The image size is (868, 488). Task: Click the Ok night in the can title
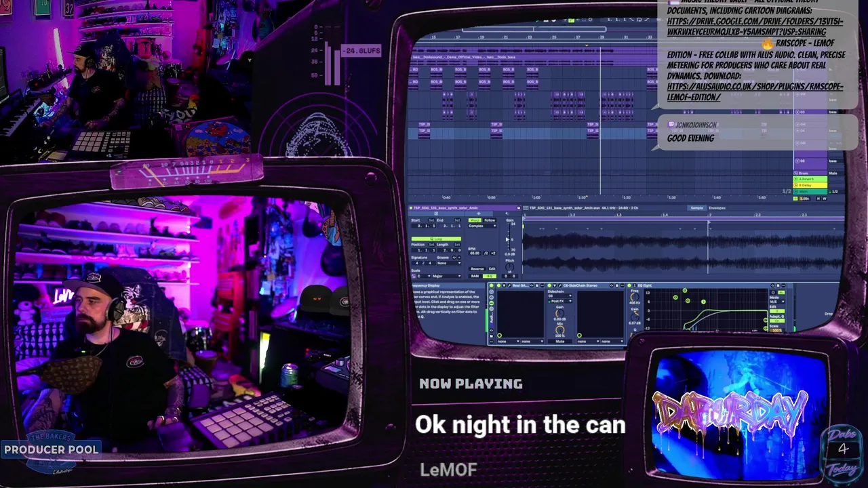coord(520,425)
